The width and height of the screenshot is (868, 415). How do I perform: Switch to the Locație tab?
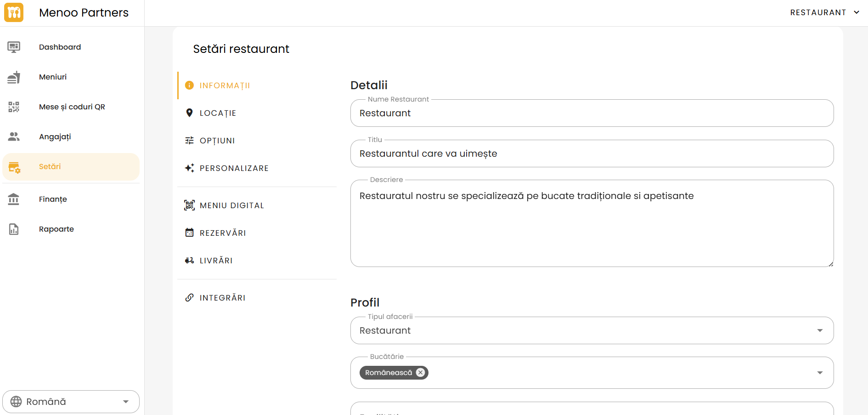click(x=218, y=113)
